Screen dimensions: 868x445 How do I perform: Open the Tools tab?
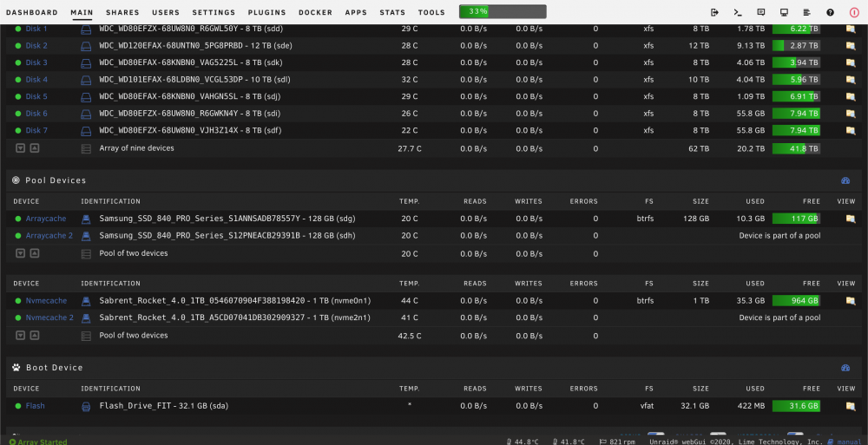pos(431,12)
